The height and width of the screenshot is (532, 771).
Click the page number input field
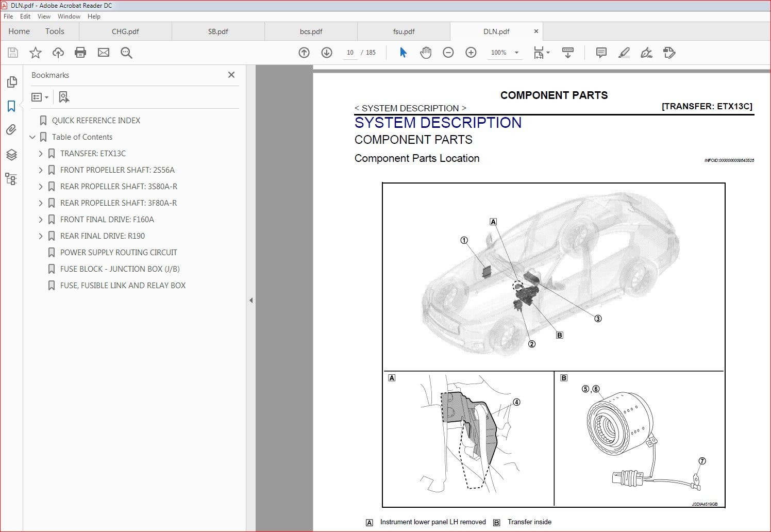[x=350, y=53]
